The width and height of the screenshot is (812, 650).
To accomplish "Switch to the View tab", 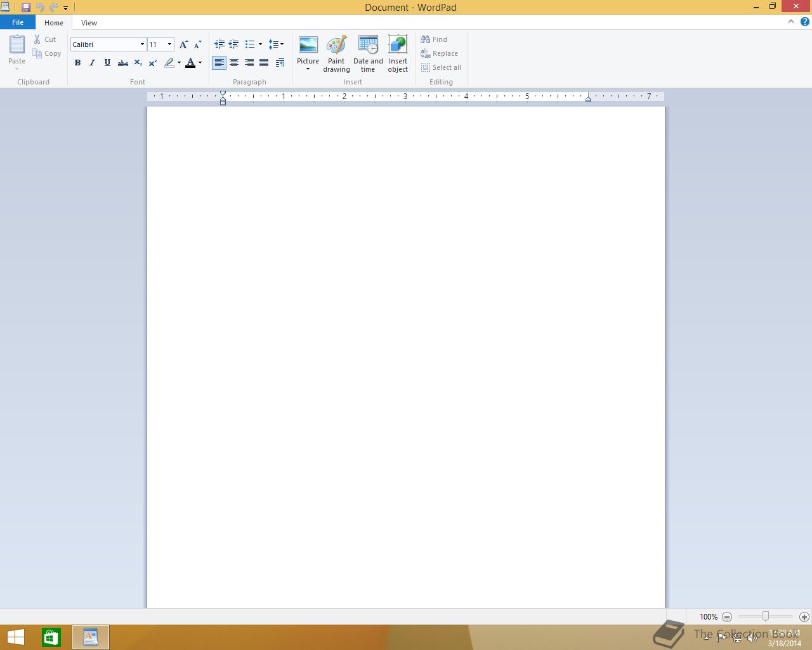I will pos(89,23).
